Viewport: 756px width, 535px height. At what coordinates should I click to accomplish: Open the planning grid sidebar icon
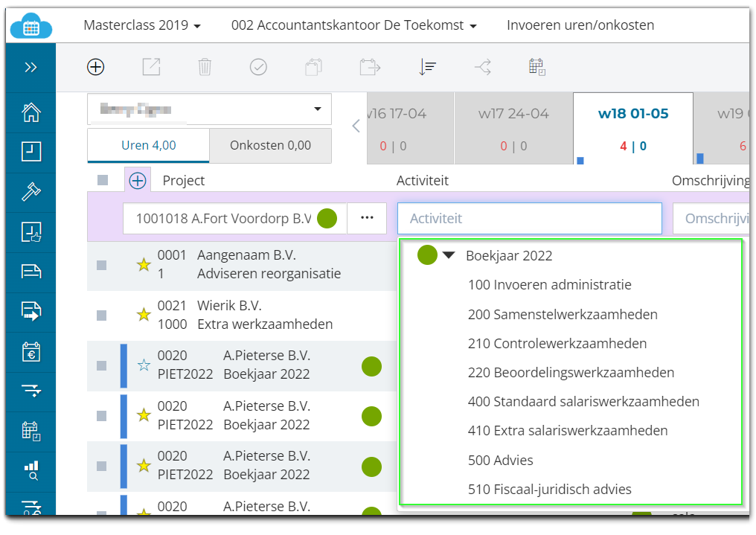[x=31, y=431]
